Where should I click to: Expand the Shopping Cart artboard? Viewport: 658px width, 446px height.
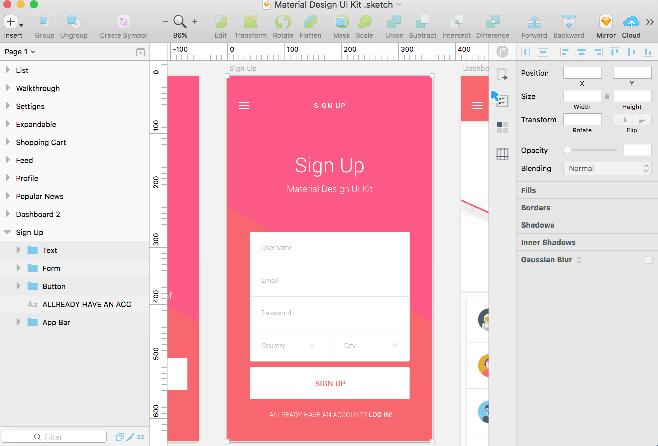coord(8,142)
